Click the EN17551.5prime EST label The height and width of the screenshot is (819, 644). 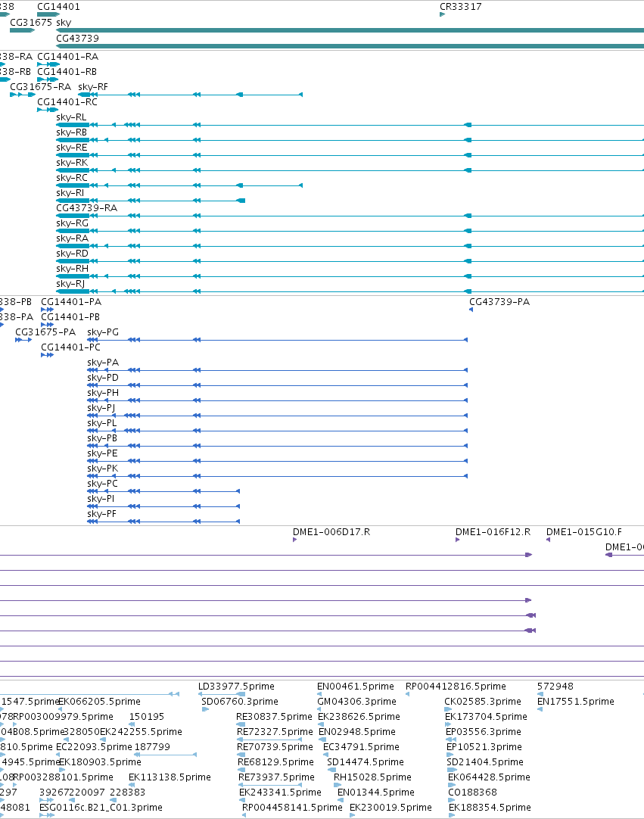point(576,702)
